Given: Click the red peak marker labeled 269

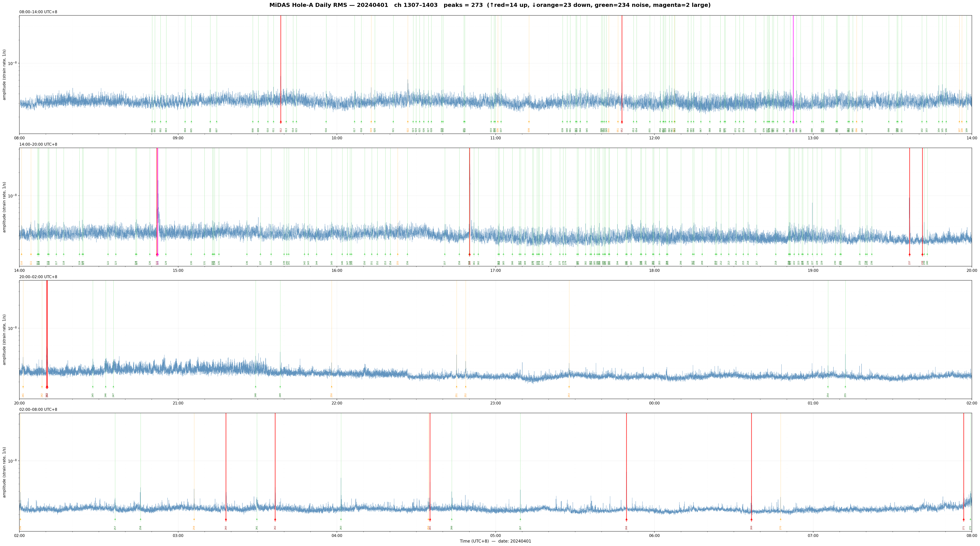Looking at the screenshot, I should coord(751,519).
